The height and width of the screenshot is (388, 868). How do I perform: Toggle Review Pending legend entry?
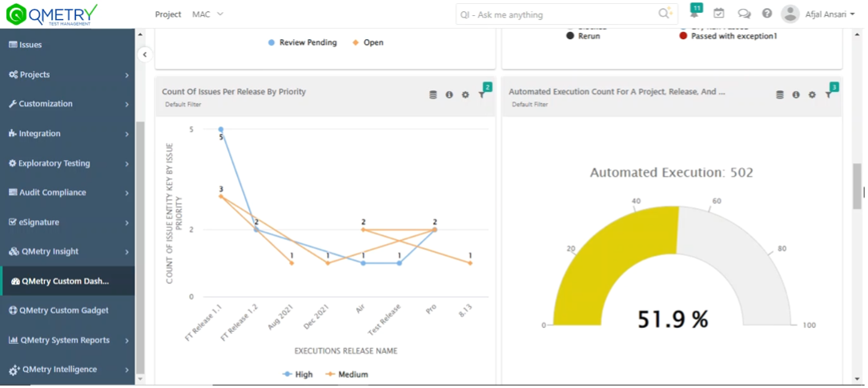pos(302,42)
